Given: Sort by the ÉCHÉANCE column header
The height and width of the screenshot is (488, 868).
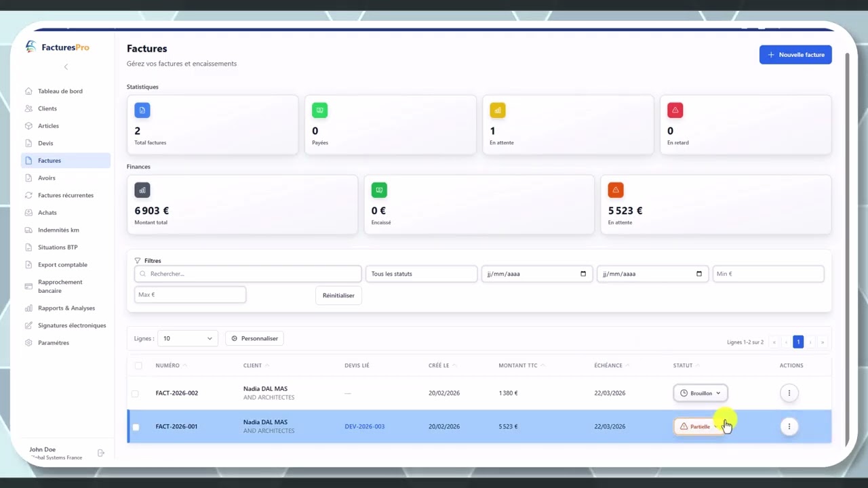Looking at the screenshot, I should pos(612,365).
